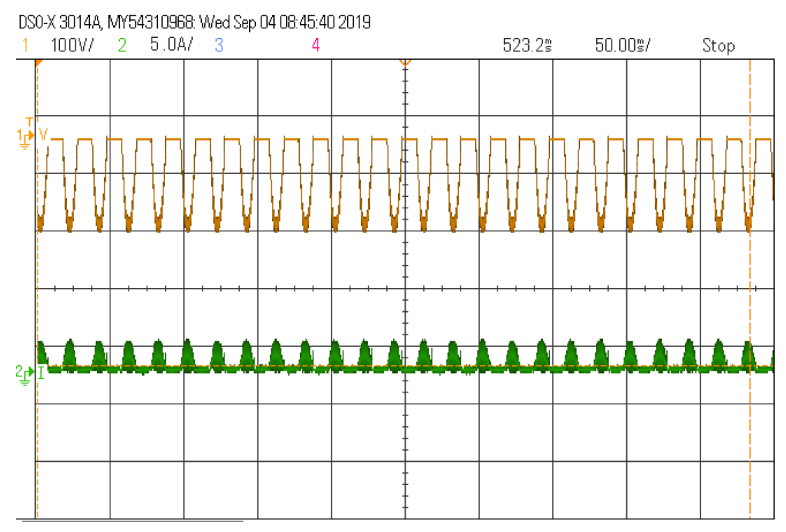
Task: Select the channel 2 number indicator
Action: (122, 45)
